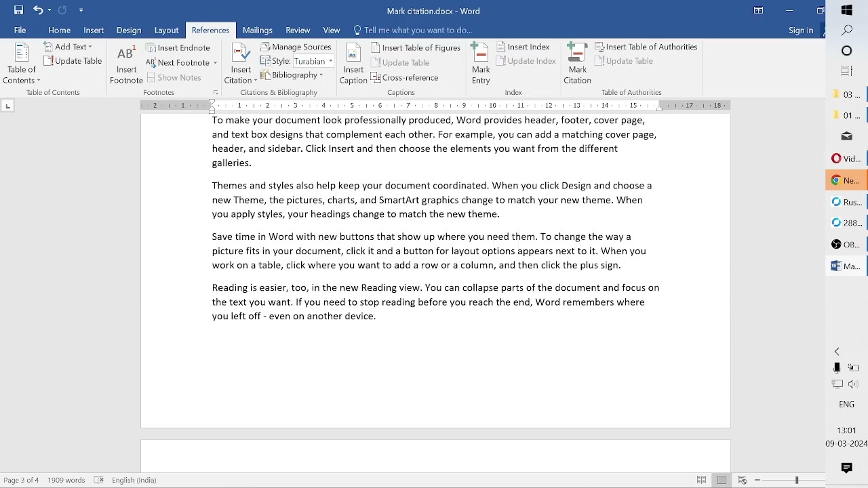This screenshot has height=488, width=868.
Task: Open citation Style combo box showing Turabian
Action: (313, 61)
